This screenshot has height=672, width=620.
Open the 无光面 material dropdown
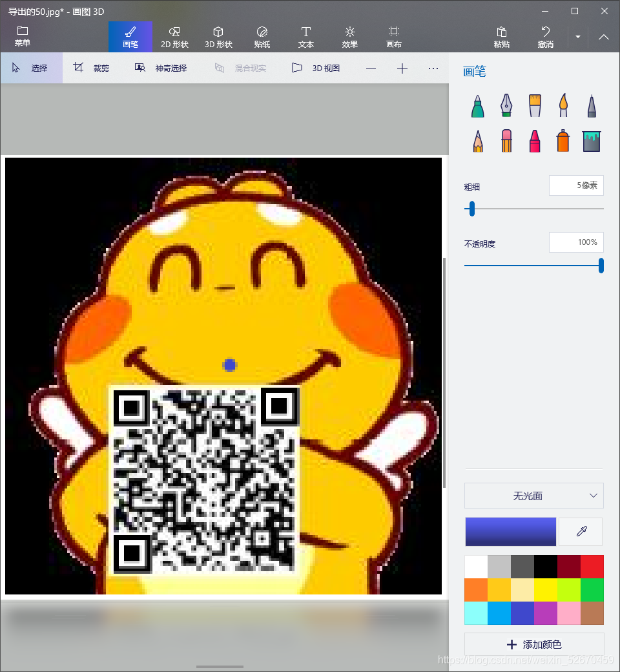534,496
